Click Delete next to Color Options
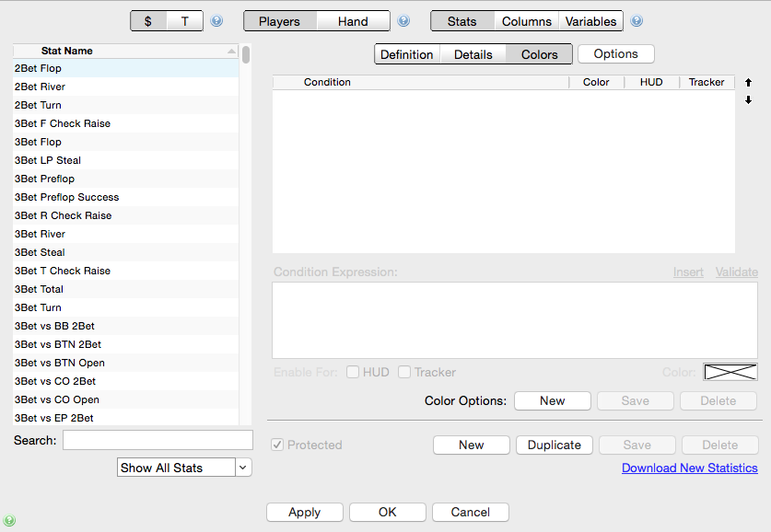The width and height of the screenshot is (771, 532). coord(718,401)
